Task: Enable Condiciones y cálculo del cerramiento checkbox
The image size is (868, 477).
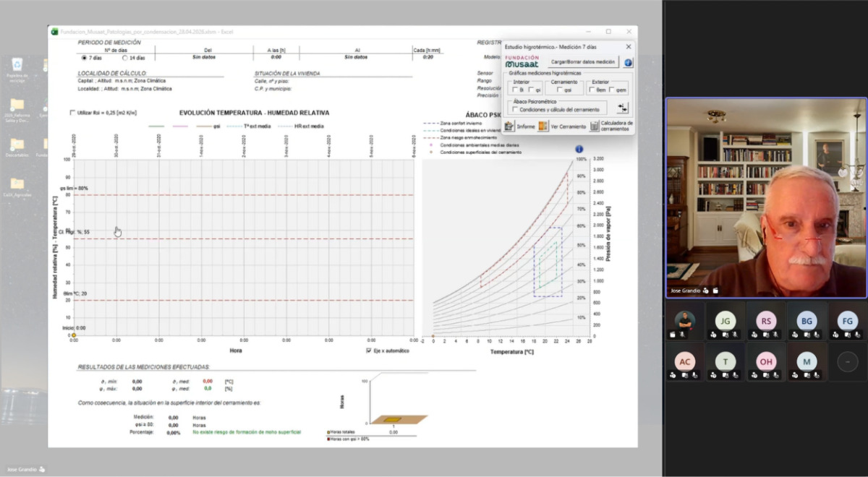Action: point(515,109)
